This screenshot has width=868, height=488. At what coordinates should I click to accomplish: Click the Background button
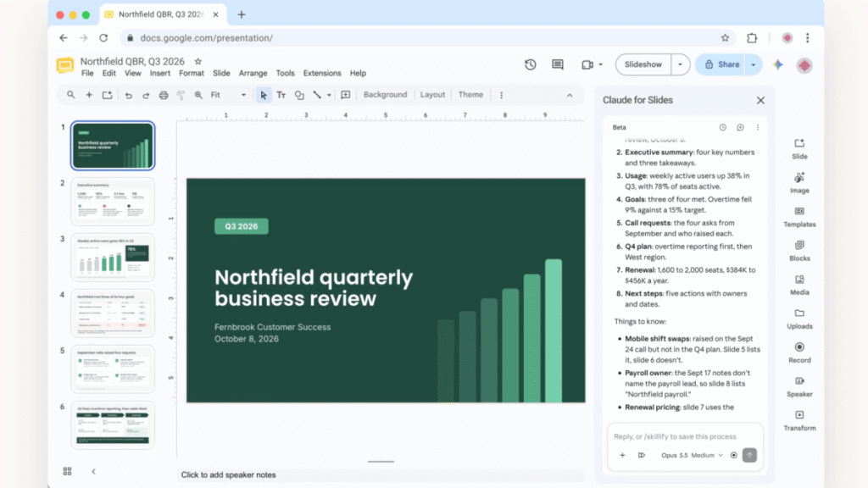point(386,95)
